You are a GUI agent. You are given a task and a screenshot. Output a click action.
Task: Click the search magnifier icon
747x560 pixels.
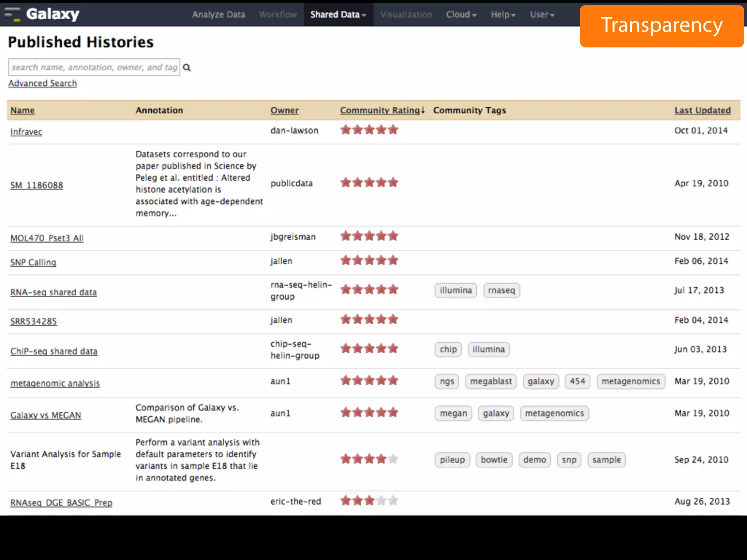(187, 67)
